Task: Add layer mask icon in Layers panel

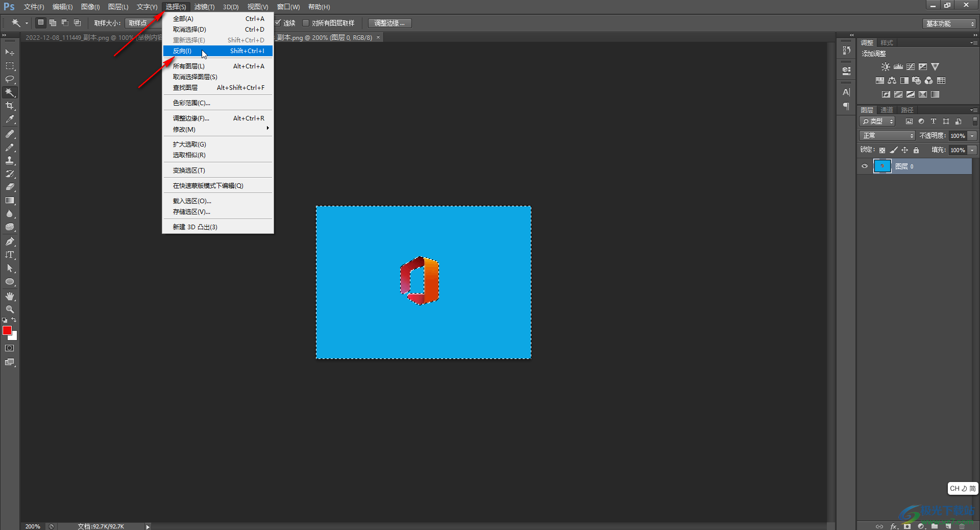Action: 907,526
